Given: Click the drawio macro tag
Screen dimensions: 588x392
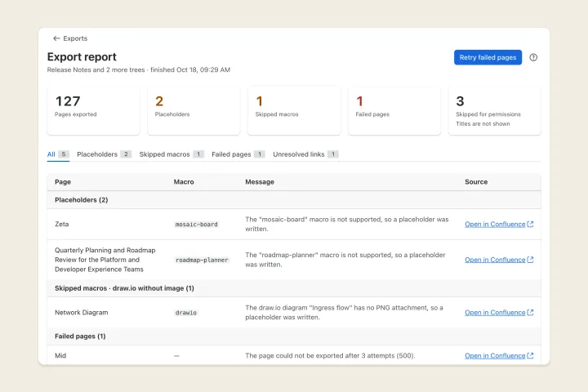Looking at the screenshot, I should point(186,313).
